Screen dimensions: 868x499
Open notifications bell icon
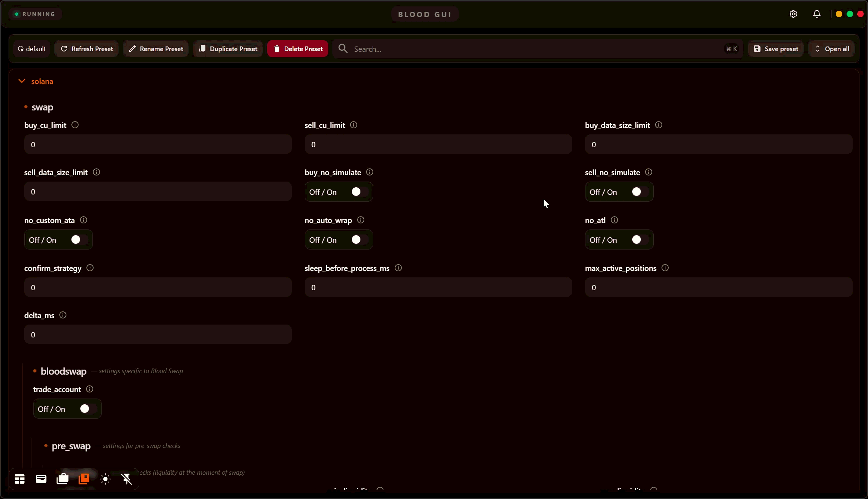[817, 14]
